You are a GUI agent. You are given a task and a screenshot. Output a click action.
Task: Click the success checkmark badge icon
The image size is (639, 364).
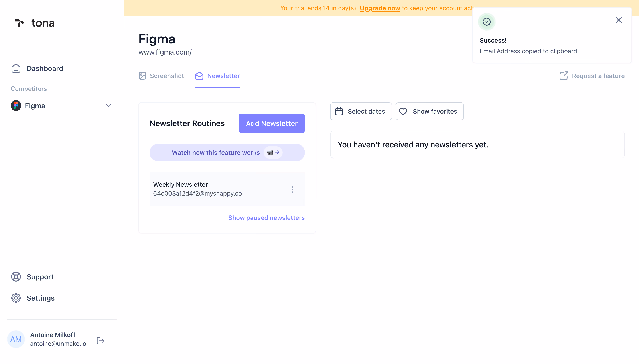coord(487,22)
